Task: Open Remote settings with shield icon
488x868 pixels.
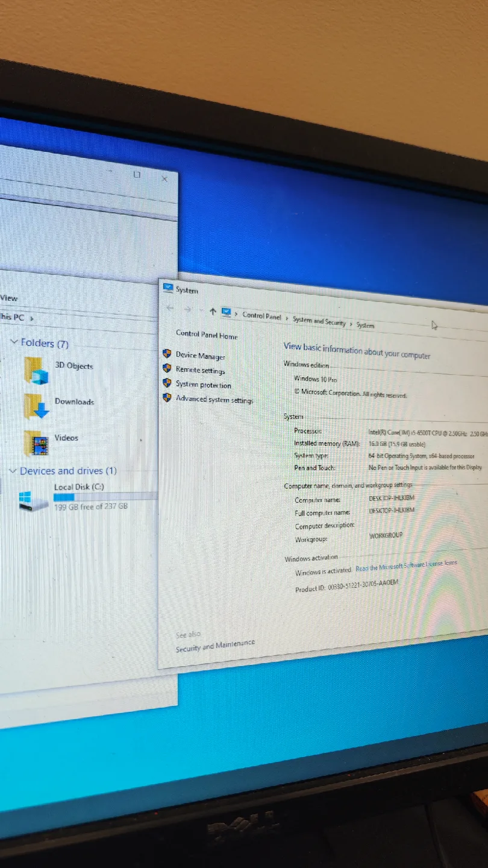Action: click(199, 371)
